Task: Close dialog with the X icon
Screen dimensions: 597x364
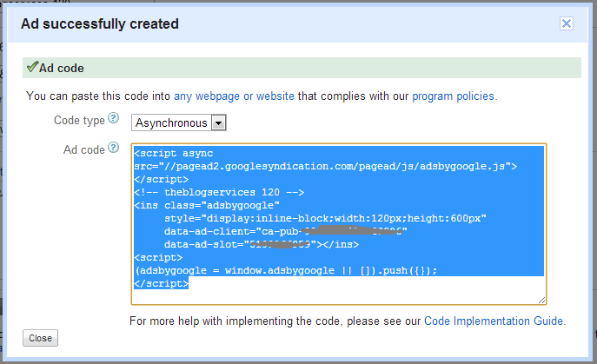Action: (567, 23)
